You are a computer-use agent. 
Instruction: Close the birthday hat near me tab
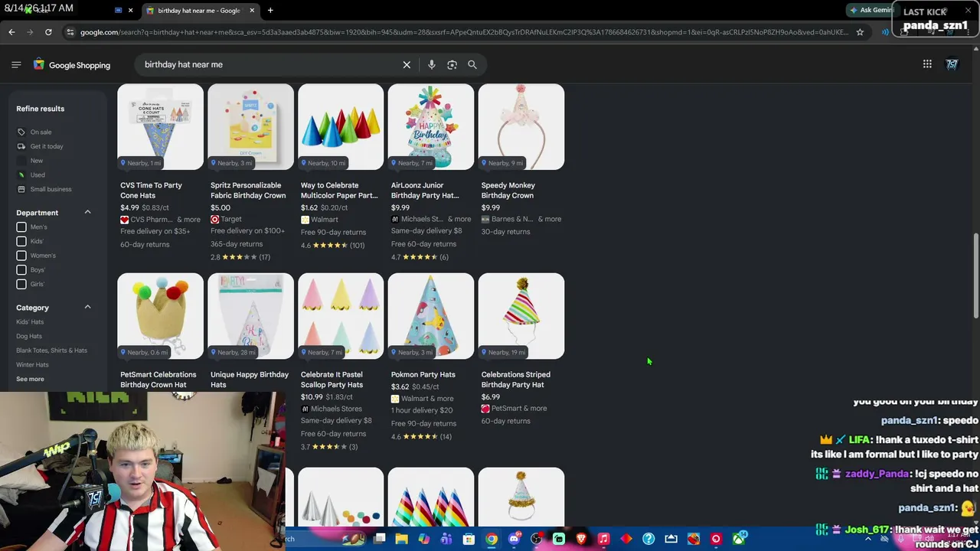pyautogui.click(x=252, y=10)
